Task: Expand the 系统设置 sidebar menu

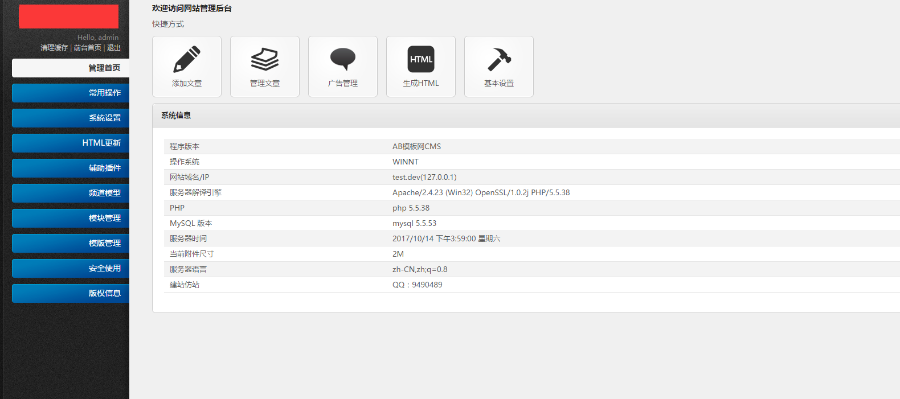Action: point(71,118)
